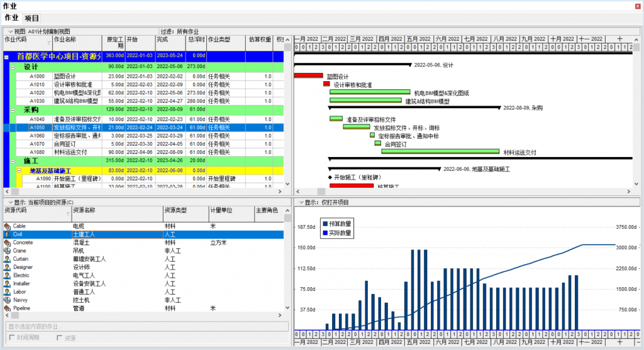This screenshot has height=350, width=644.
Task: Click 预算数量 legend color swatch
Action: coord(325,224)
